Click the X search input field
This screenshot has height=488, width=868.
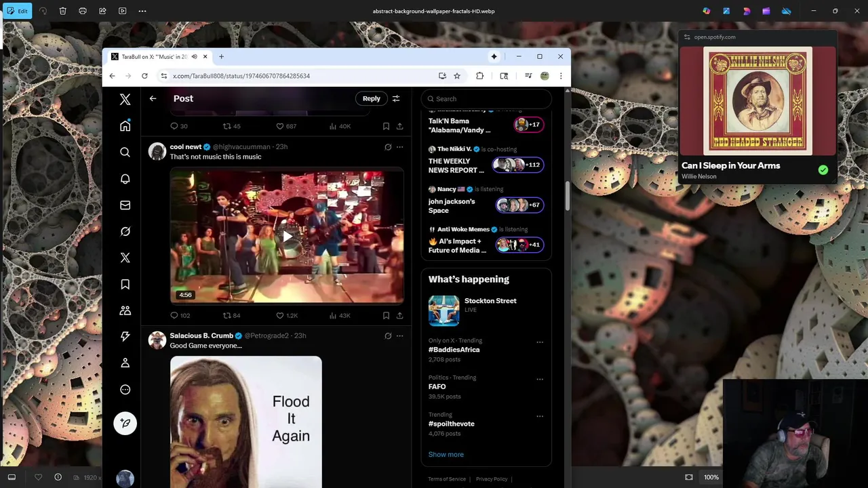(486, 99)
